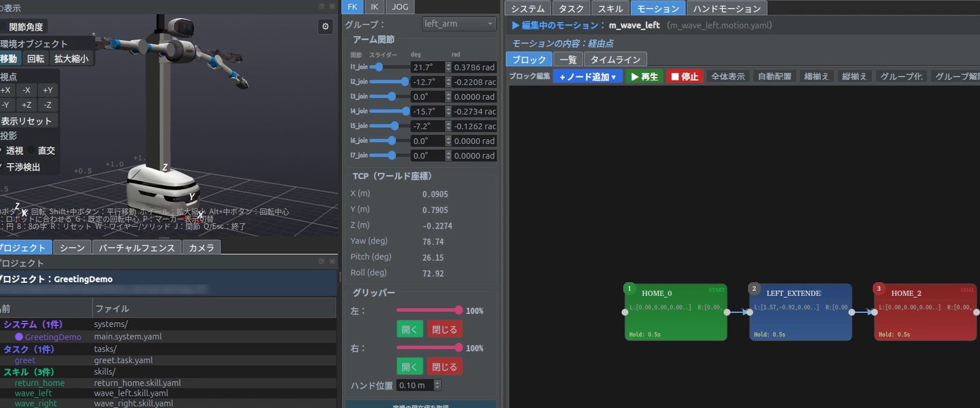Viewport: 980px width, 408px height.
Task: Click the 自動配置 auto-layout button
Action: pos(774,77)
